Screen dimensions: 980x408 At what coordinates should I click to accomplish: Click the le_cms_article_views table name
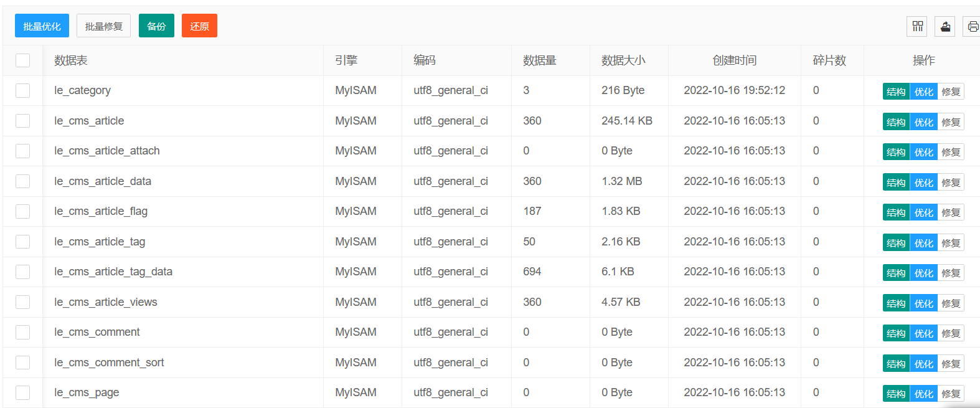tap(106, 302)
